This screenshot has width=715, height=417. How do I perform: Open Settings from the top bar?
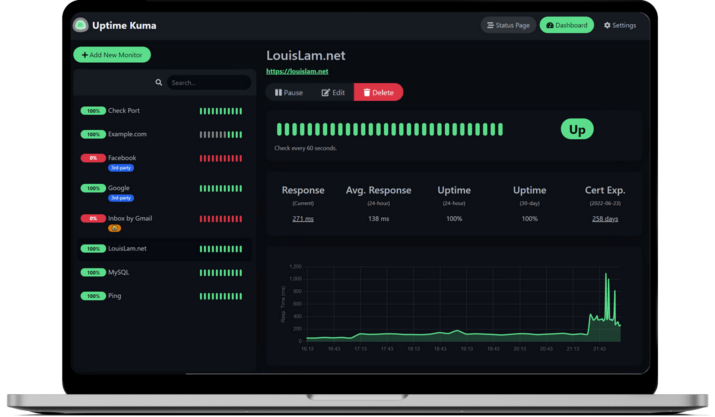(x=619, y=25)
